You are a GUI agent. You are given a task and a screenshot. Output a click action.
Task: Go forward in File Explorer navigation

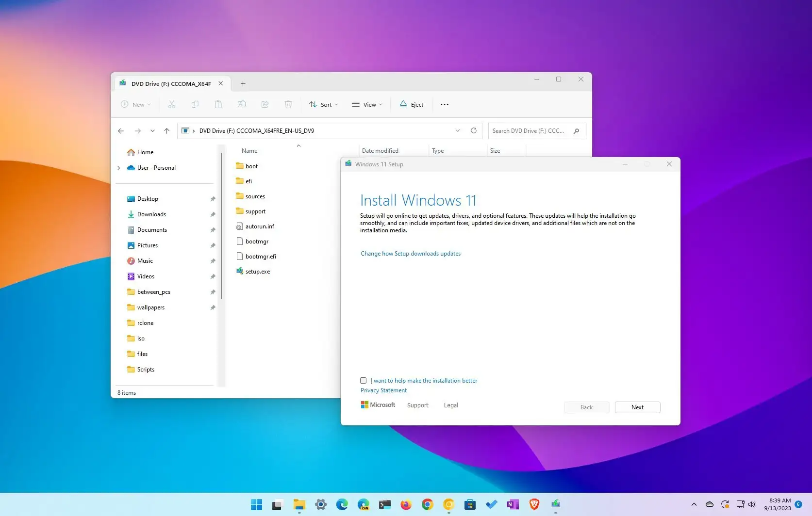138,131
